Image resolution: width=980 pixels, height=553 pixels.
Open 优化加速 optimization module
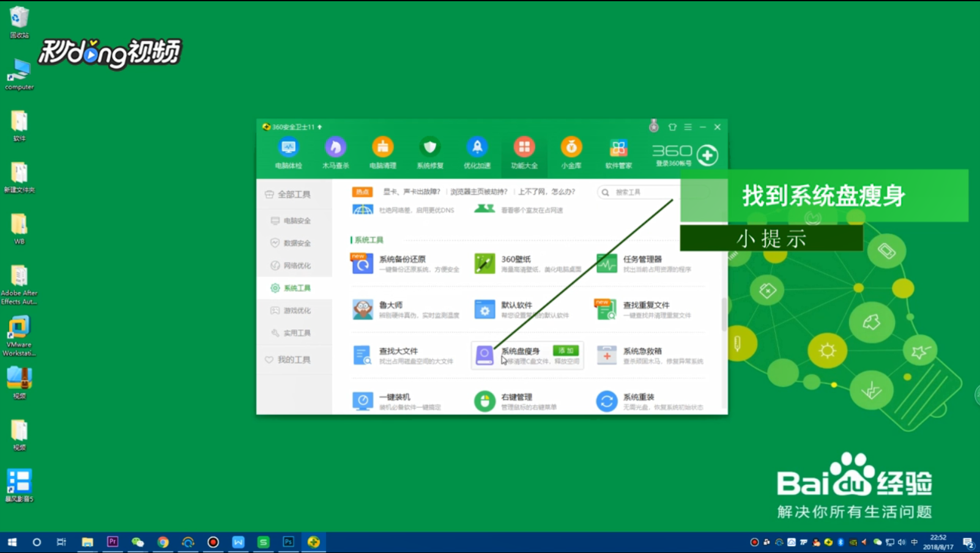477,153
